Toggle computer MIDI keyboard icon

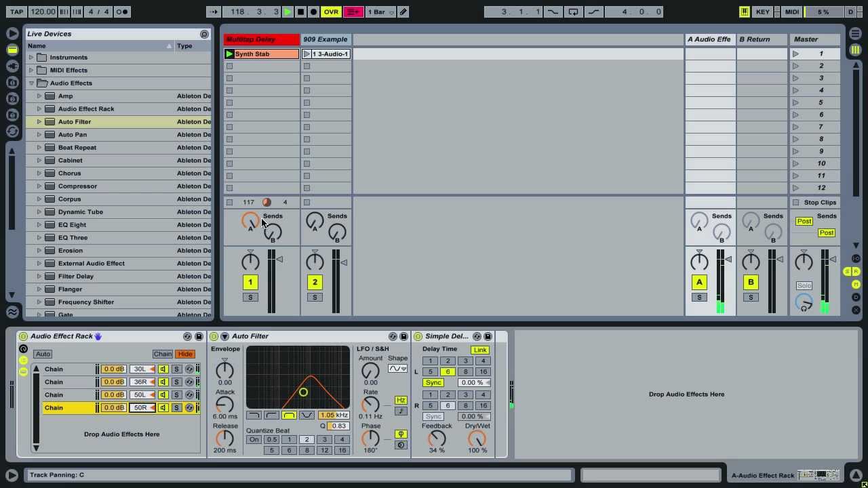745,12
